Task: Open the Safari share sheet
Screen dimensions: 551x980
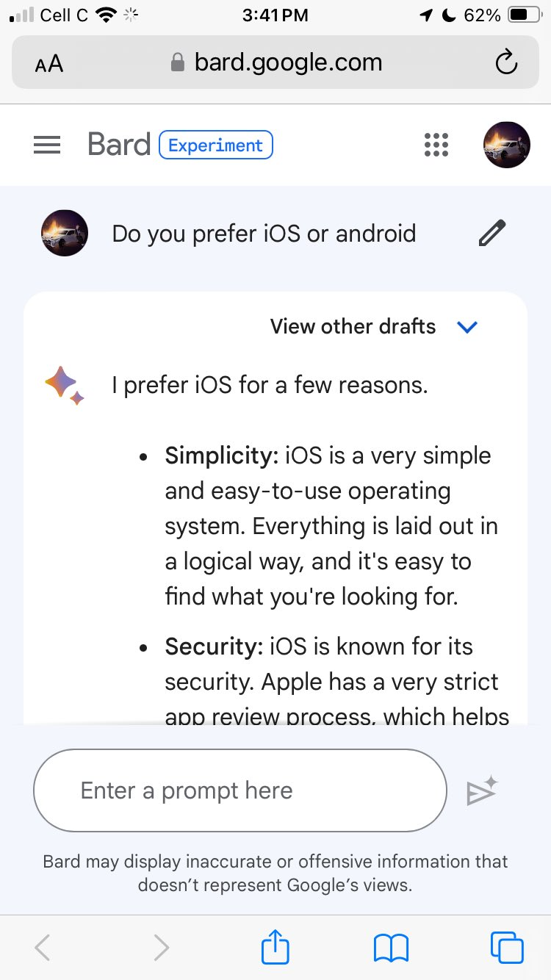Action: click(275, 947)
